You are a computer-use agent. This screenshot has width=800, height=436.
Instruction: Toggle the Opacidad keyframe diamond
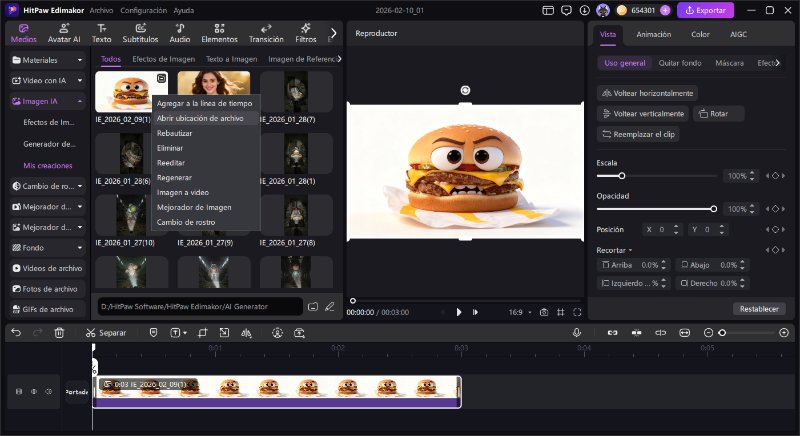776,209
